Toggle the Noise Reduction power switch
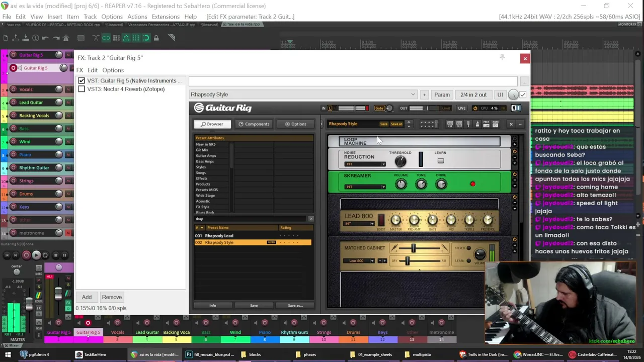This screenshot has height=362, width=644. (x=514, y=151)
